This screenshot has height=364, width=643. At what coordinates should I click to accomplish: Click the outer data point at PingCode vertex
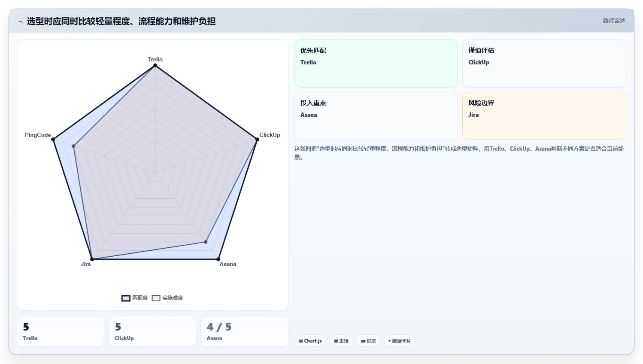click(x=53, y=139)
